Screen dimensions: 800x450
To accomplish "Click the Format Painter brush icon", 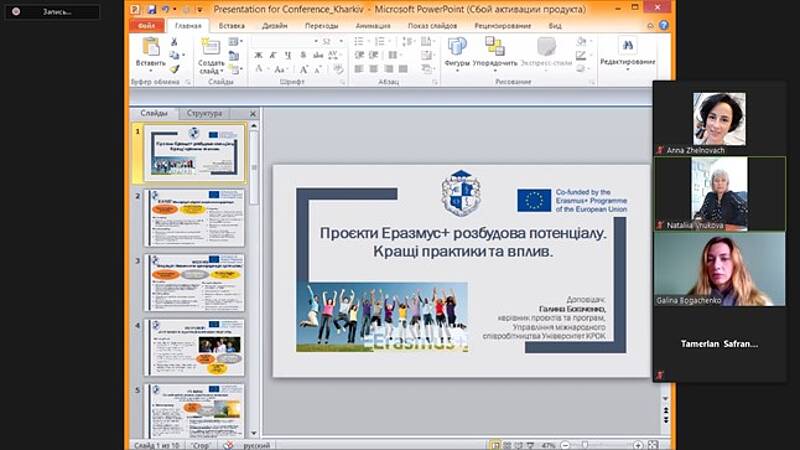I will tap(174, 69).
